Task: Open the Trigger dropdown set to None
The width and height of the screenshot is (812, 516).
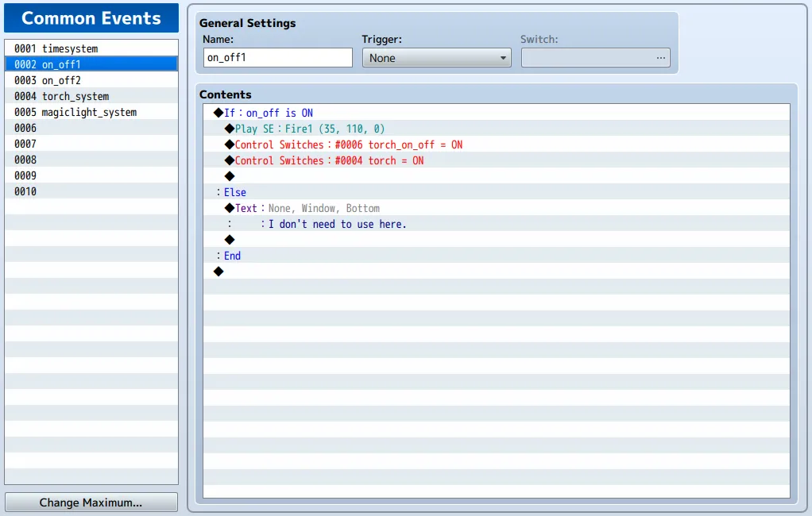Action: pos(436,58)
